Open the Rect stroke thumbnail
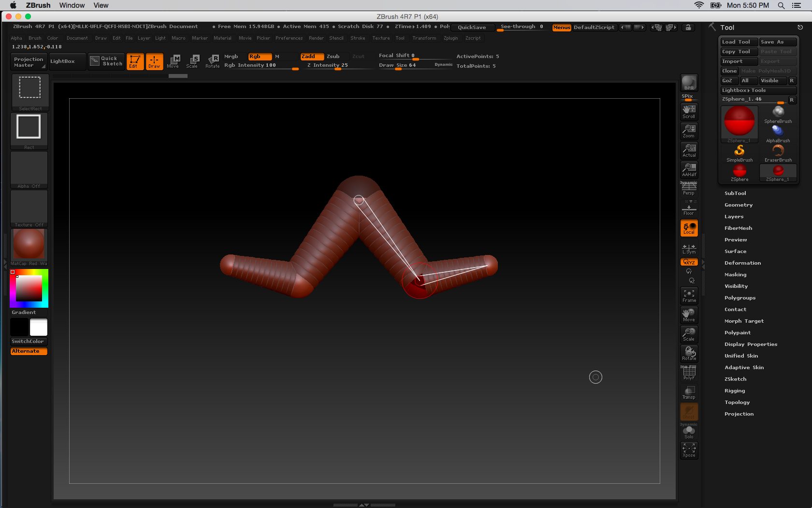This screenshot has height=508, width=812. click(29, 131)
